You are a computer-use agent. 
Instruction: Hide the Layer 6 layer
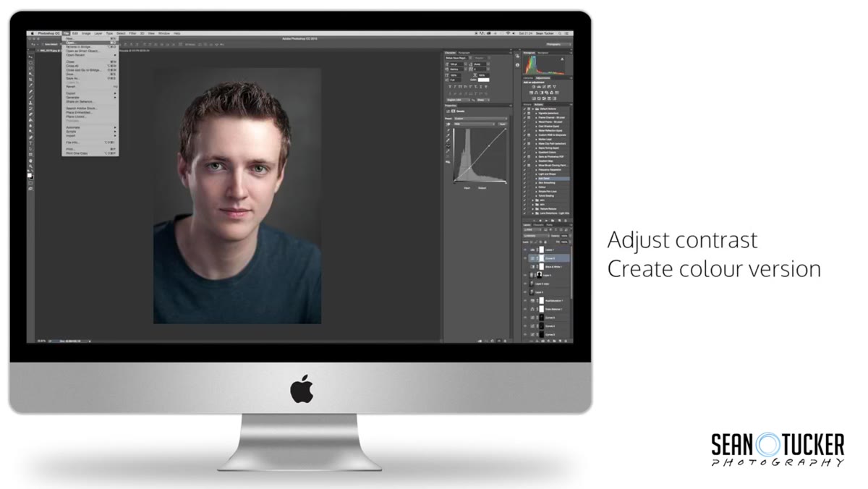click(x=525, y=275)
